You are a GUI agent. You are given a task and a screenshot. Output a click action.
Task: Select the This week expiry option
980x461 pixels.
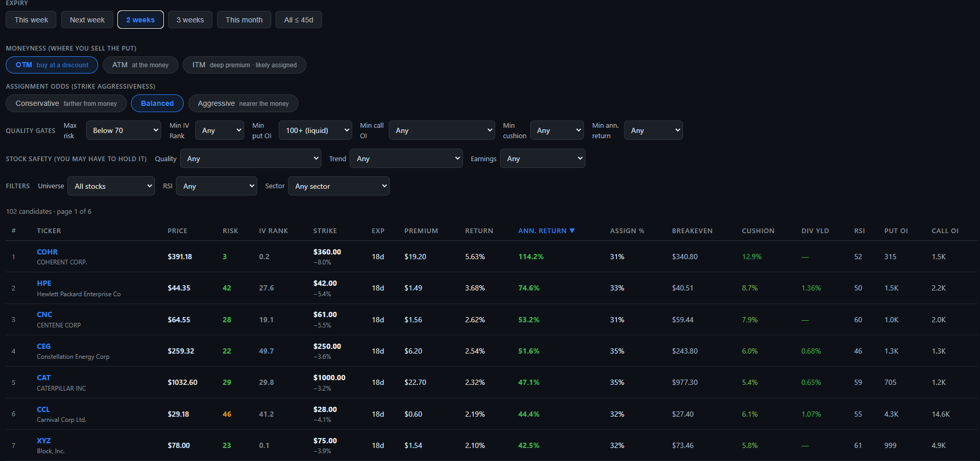click(x=31, y=20)
